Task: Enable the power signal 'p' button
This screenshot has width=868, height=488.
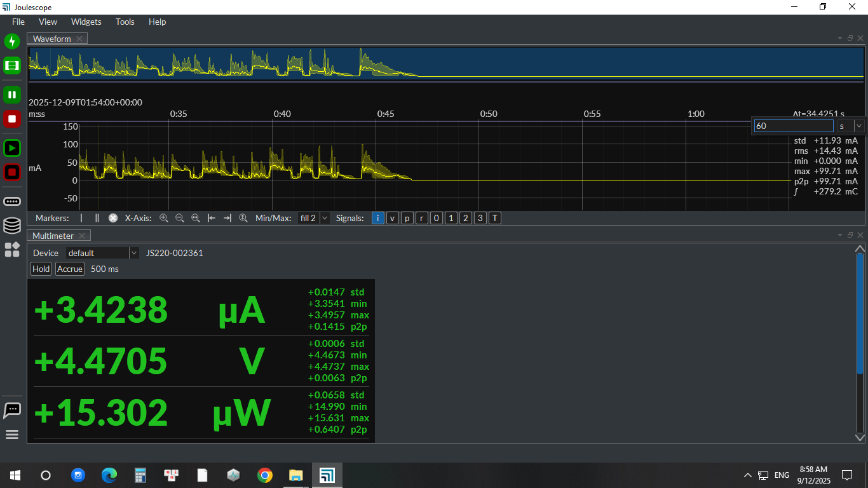Action: pos(407,218)
